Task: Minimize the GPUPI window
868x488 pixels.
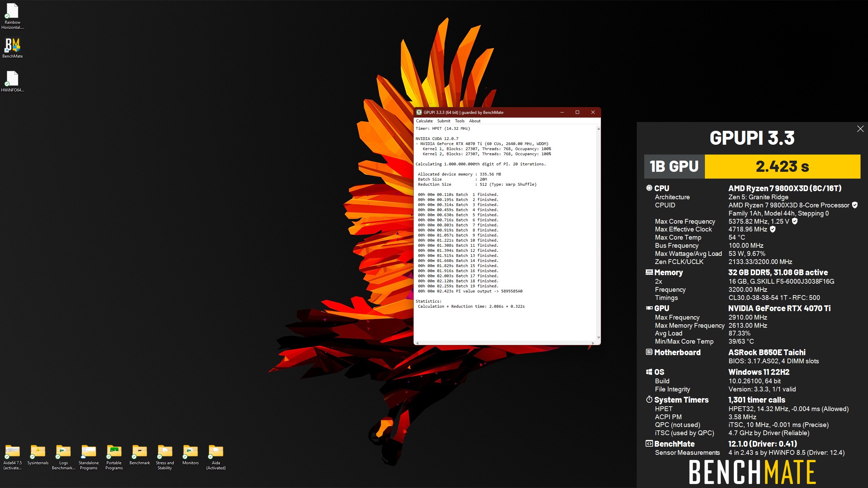Action: click(562, 113)
